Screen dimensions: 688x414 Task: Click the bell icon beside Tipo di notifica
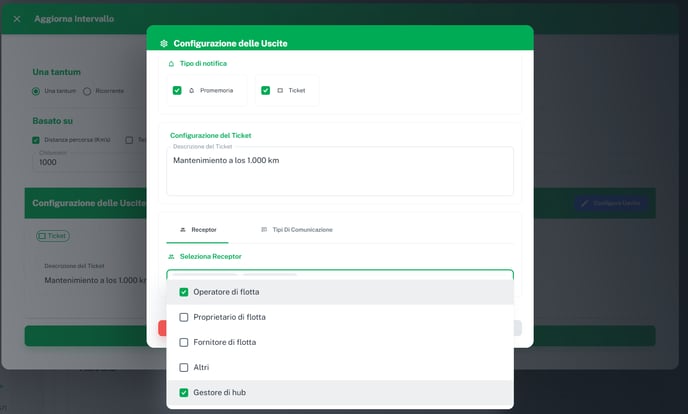[171, 63]
